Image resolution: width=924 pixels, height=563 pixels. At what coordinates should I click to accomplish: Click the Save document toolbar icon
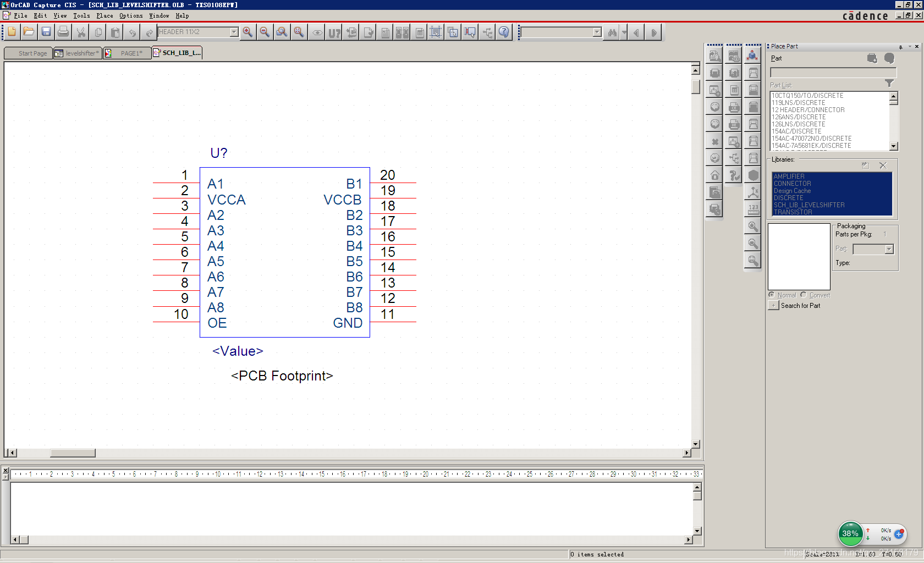coord(46,32)
